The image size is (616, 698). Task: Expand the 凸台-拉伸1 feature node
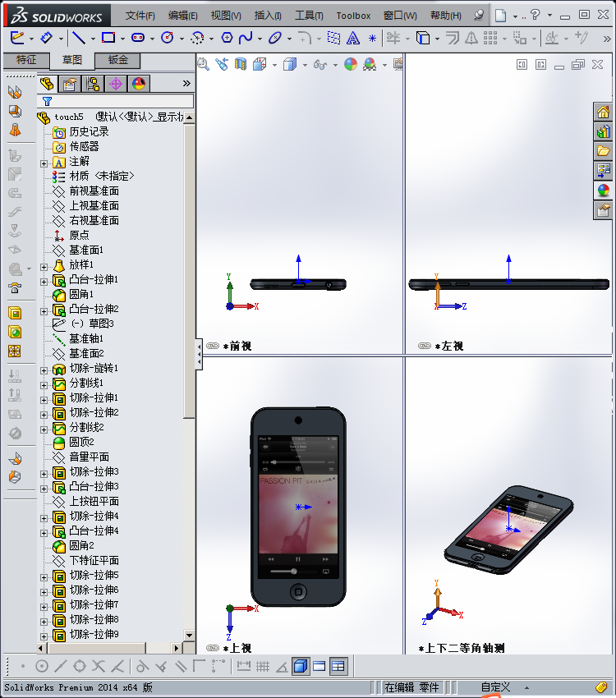[x=44, y=282]
